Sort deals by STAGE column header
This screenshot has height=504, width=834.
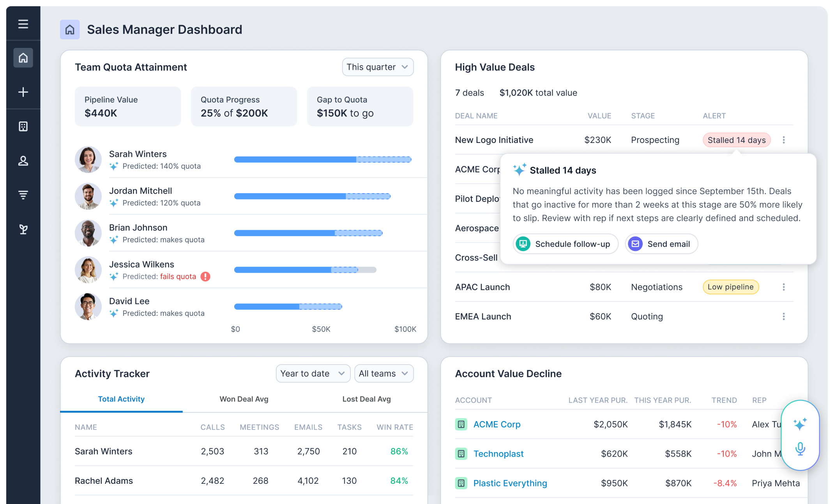(x=643, y=116)
